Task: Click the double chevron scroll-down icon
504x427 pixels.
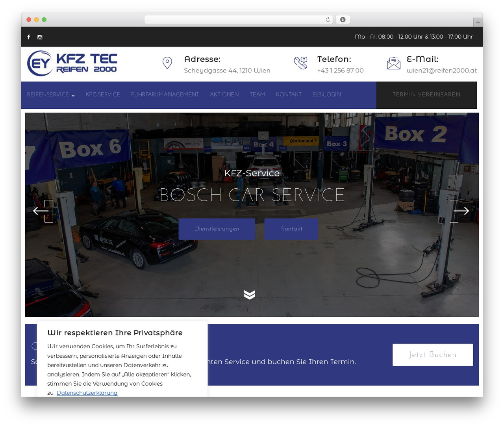Action: click(x=250, y=295)
